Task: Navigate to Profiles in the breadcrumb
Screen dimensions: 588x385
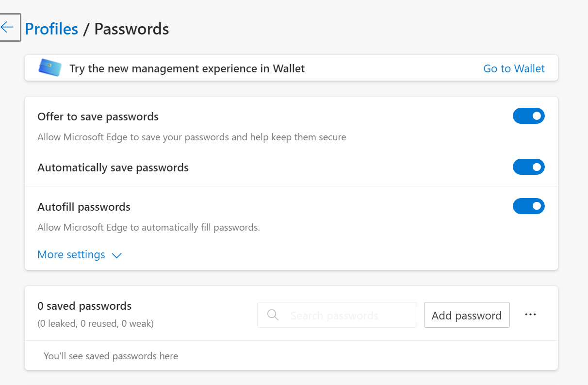Action: (x=51, y=29)
